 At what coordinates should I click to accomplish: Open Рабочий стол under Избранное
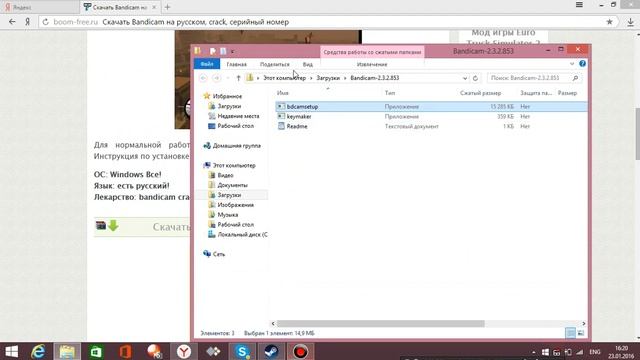pos(236,126)
